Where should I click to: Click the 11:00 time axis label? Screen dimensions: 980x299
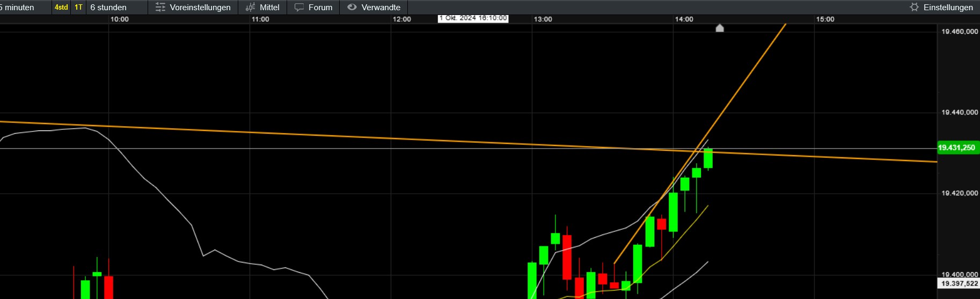pos(260,19)
